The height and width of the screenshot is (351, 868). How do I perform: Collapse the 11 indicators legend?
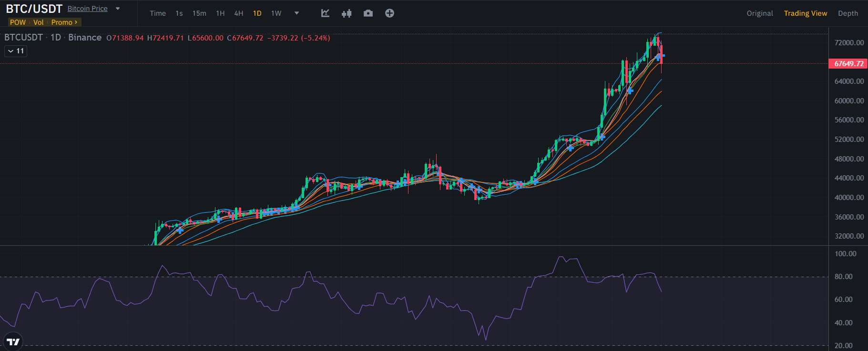point(16,51)
